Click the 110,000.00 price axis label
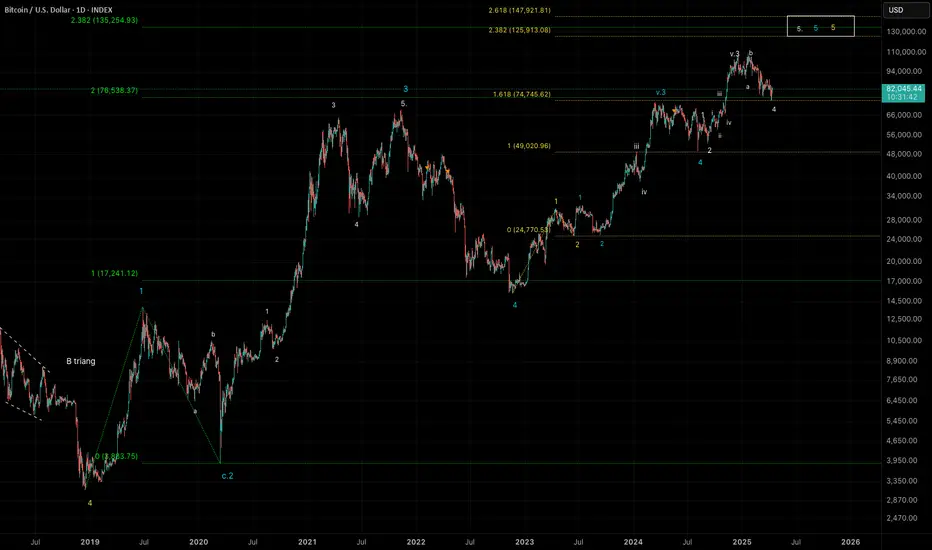This screenshot has height=550, width=932. [904, 52]
